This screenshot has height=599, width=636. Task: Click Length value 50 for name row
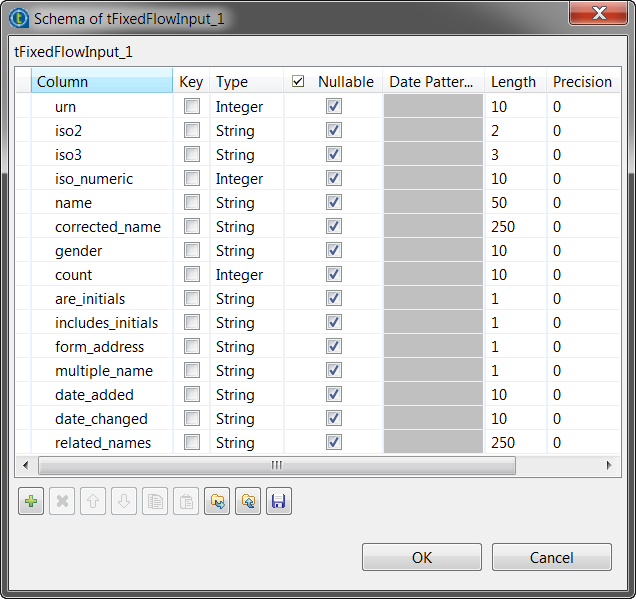click(x=516, y=202)
